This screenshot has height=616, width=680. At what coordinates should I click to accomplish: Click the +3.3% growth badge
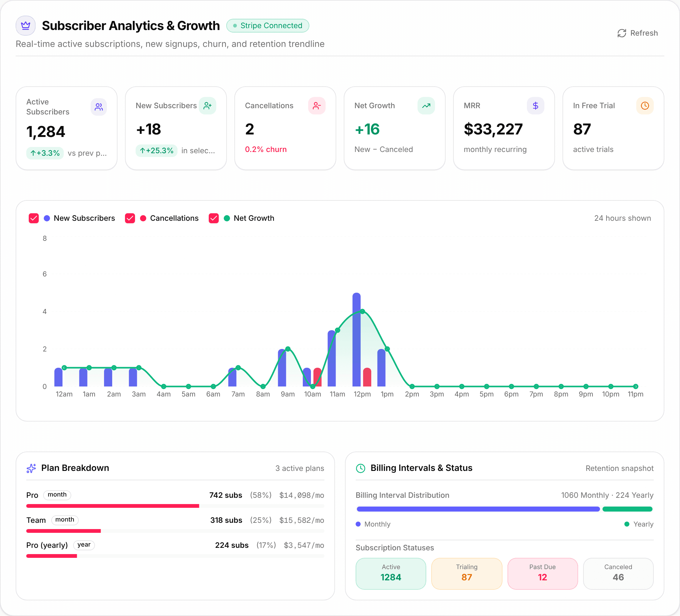click(45, 153)
